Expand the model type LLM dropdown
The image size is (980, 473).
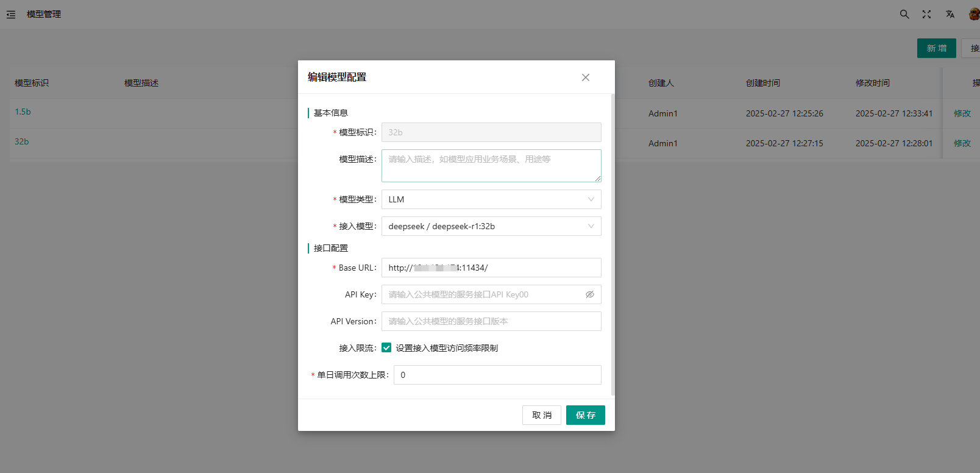pyautogui.click(x=491, y=199)
